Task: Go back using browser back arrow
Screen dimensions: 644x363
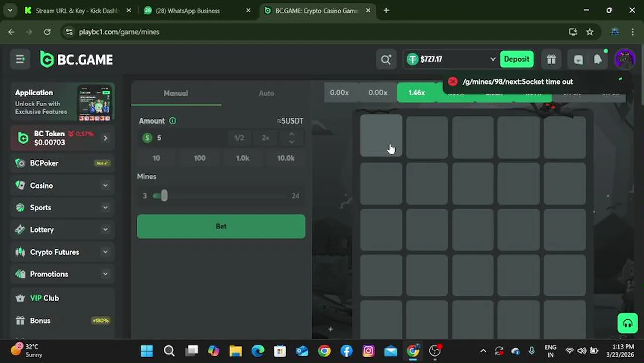Action: [x=11, y=32]
